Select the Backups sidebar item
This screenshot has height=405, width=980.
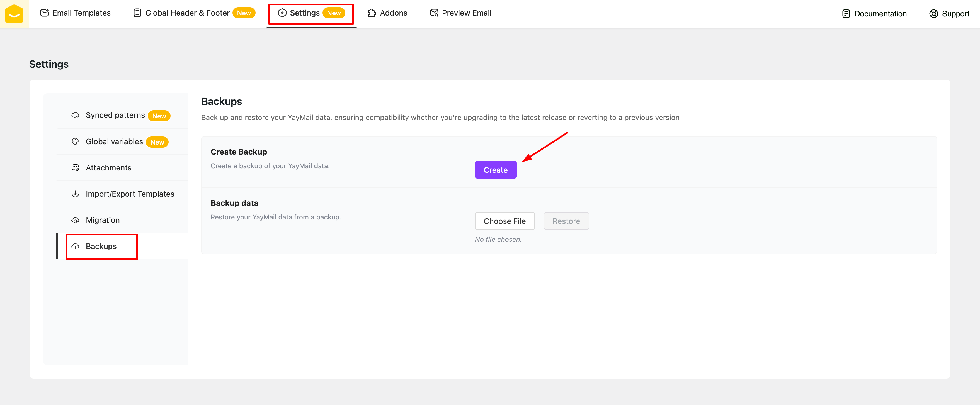(101, 247)
